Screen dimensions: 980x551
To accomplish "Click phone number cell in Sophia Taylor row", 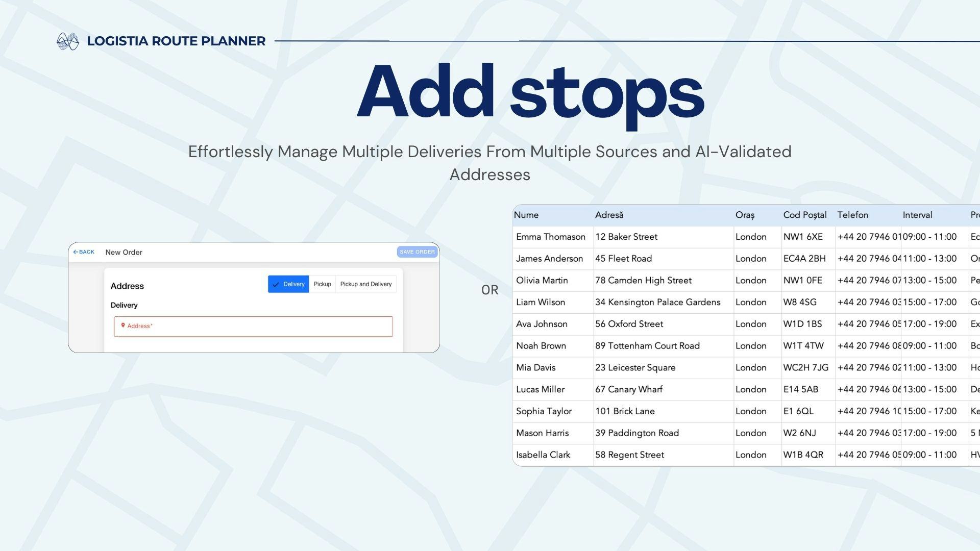I will coord(868,412).
